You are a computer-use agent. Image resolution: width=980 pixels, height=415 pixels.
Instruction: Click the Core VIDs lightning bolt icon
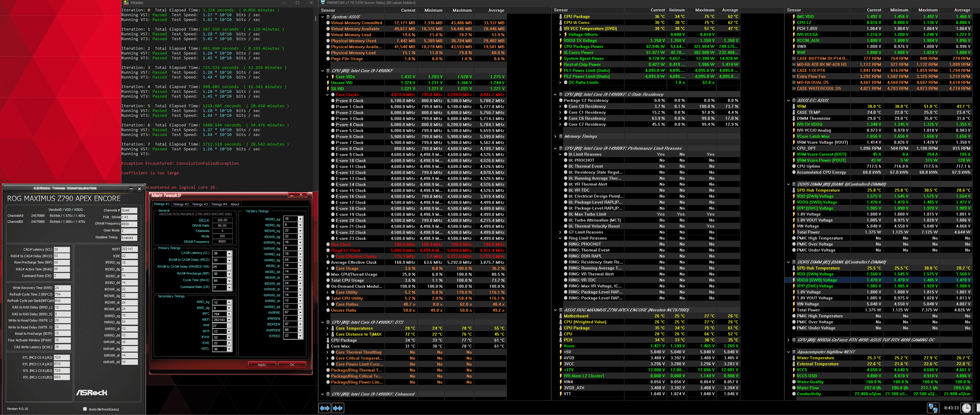tap(333, 77)
